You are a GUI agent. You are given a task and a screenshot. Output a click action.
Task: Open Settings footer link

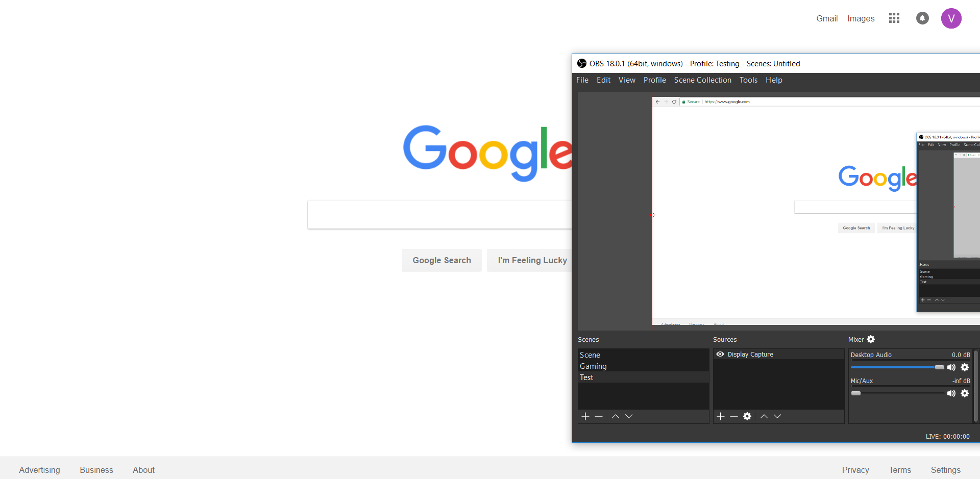945,470
